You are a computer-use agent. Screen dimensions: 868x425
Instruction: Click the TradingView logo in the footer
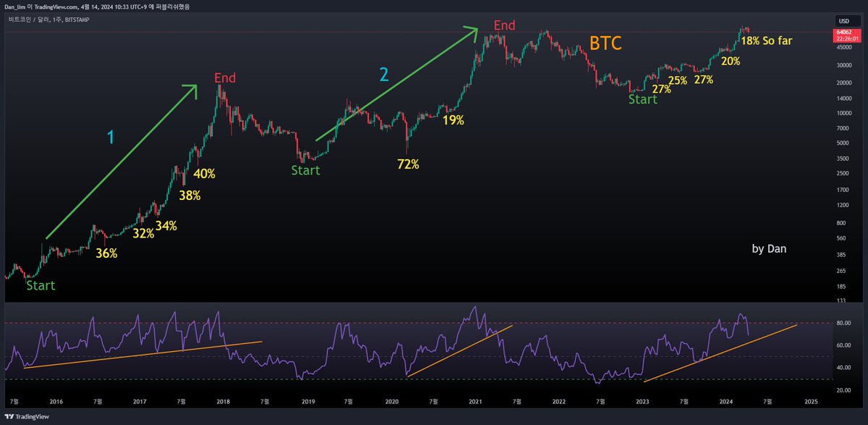(x=28, y=418)
